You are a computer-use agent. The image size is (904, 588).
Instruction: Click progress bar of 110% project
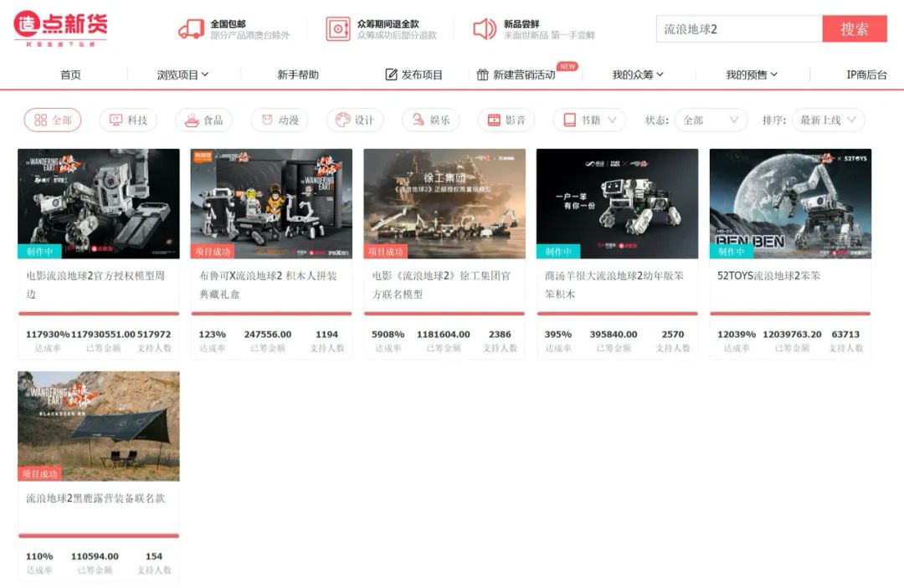(x=99, y=535)
